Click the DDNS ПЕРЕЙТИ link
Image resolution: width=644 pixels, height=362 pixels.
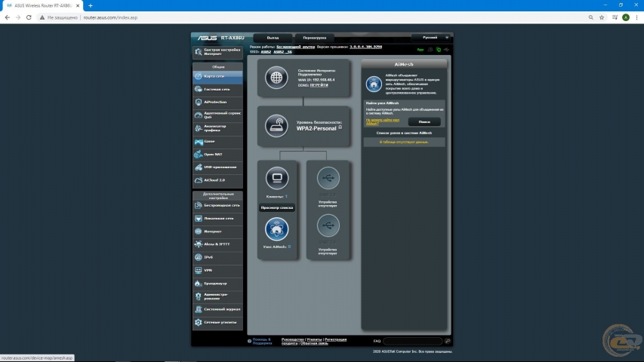[x=319, y=85]
